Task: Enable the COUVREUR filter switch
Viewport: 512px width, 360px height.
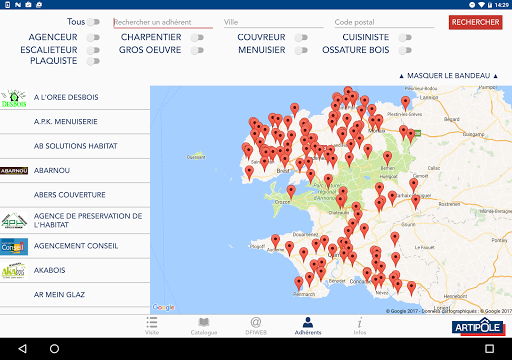Action: click(301, 37)
